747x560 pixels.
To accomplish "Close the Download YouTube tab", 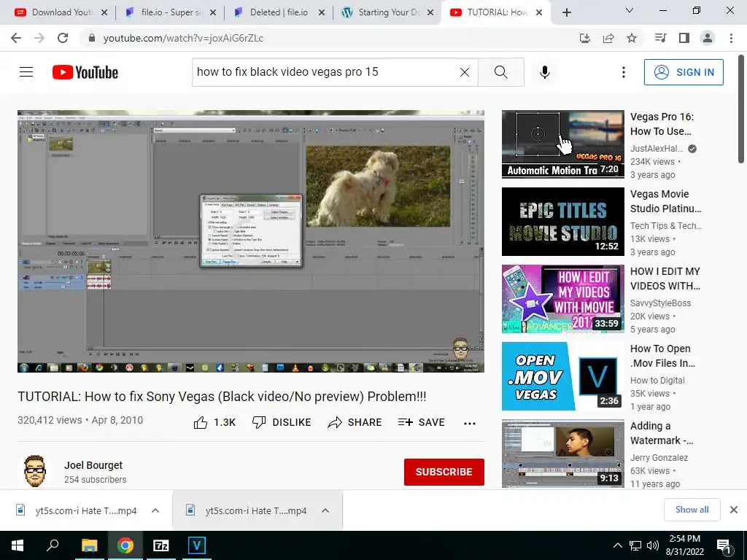I will 104,12.
